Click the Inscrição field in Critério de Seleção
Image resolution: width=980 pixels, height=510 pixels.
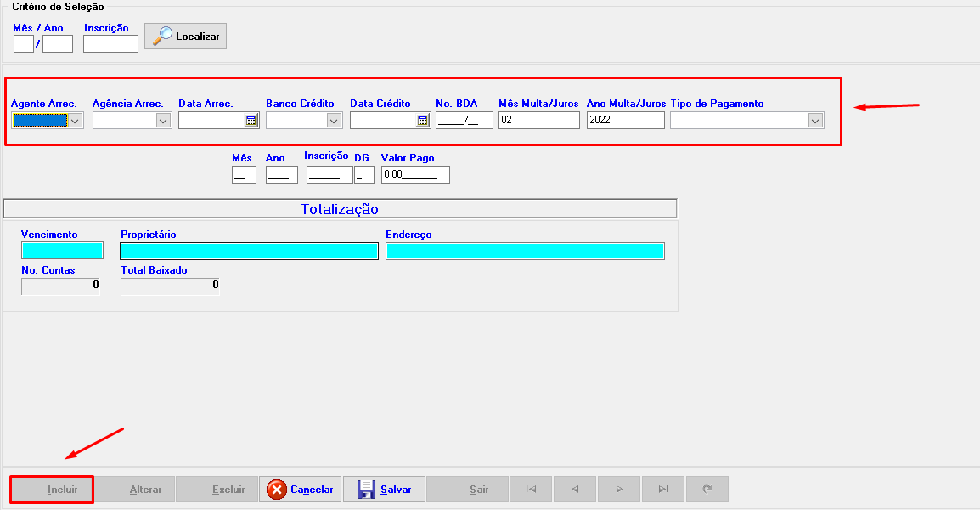(x=110, y=44)
